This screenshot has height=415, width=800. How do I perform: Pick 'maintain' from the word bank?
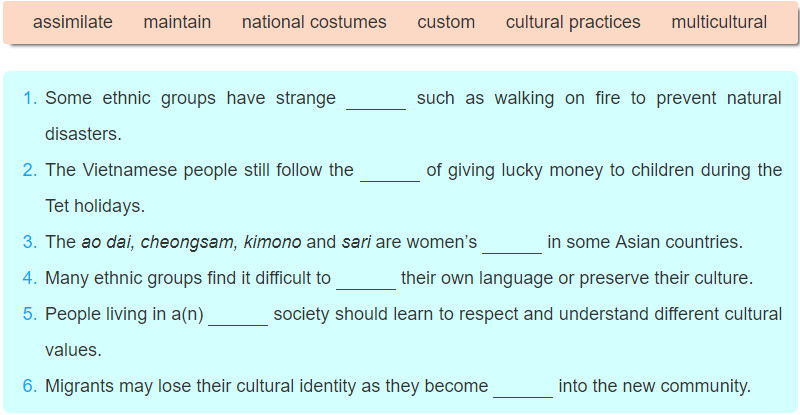point(177,22)
